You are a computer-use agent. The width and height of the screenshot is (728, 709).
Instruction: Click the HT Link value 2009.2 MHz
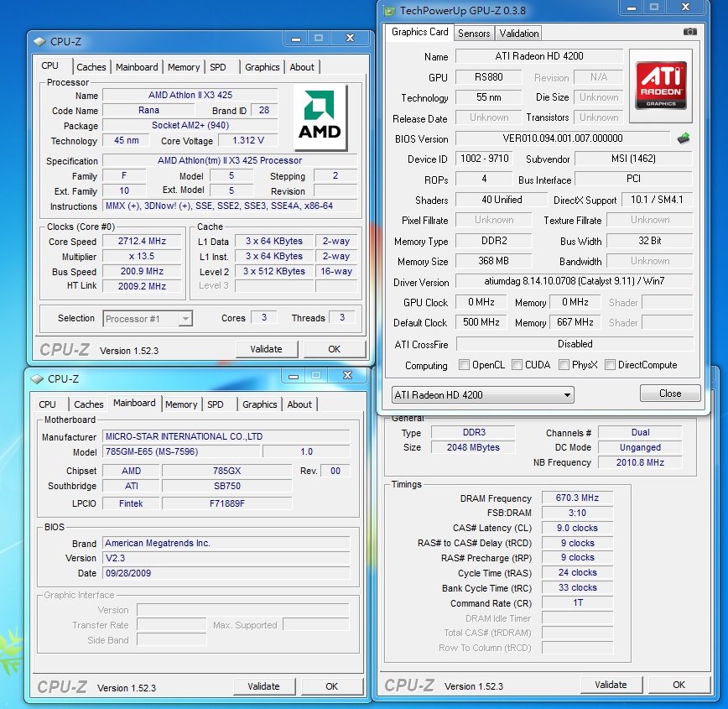[142, 286]
